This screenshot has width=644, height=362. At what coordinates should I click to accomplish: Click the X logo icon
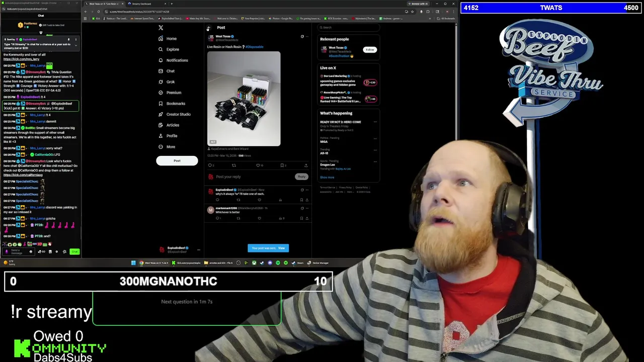click(x=161, y=28)
